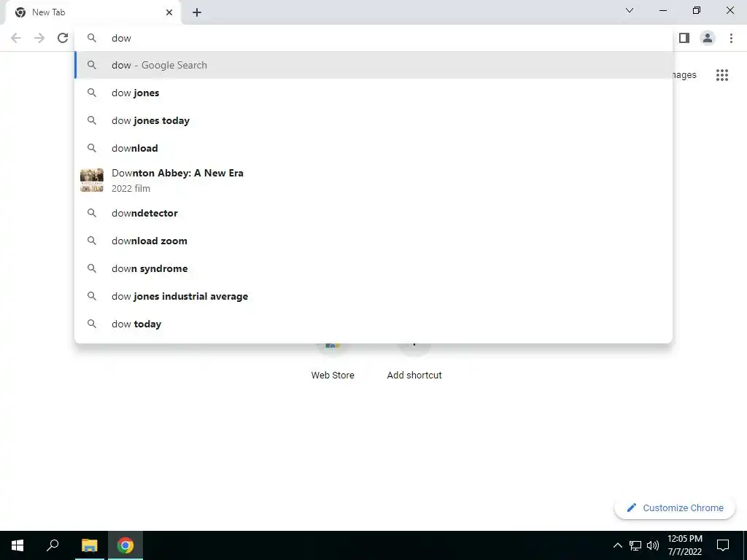Click the Chrome taskbar icon
This screenshot has height=560, width=747.
tap(125, 545)
